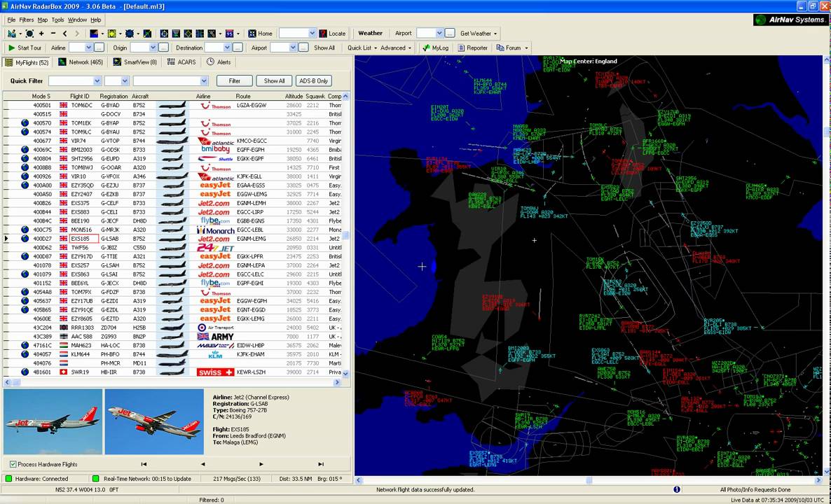Click globe icon on EXS185 row
The width and height of the screenshot is (831, 504).
tap(25, 239)
